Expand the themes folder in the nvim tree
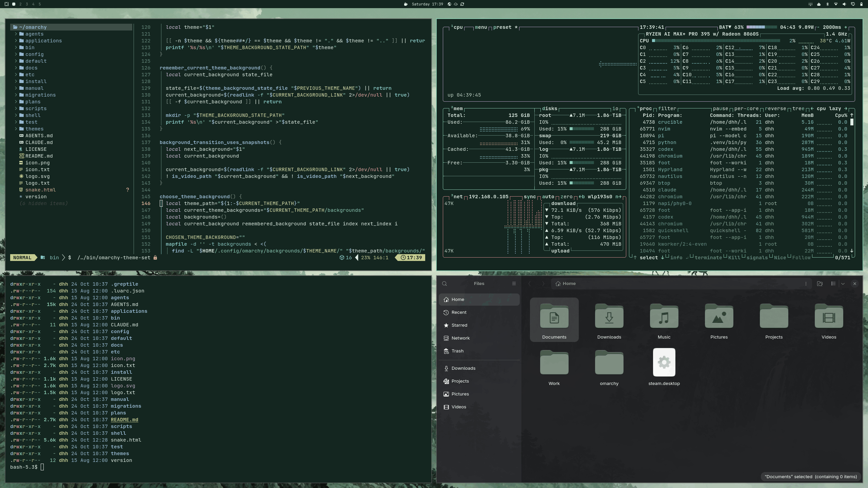This screenshot has height=488, width=868. pos(29,129)
